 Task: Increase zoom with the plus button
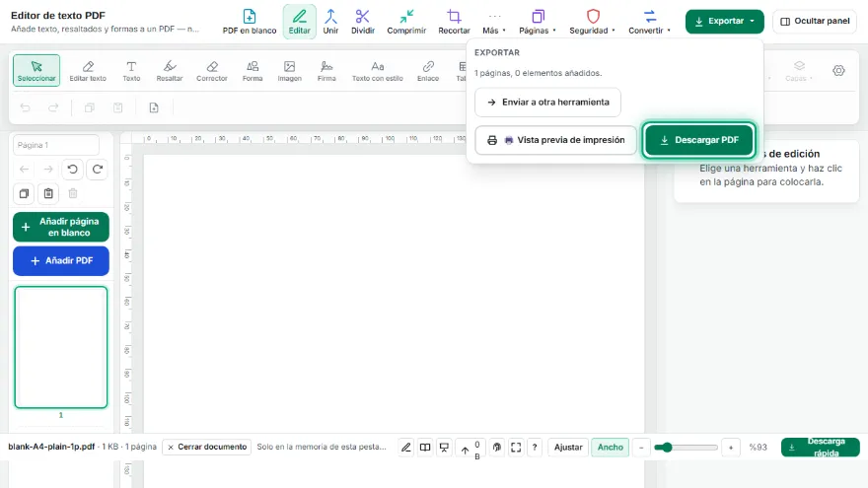(x=731, y=447)
